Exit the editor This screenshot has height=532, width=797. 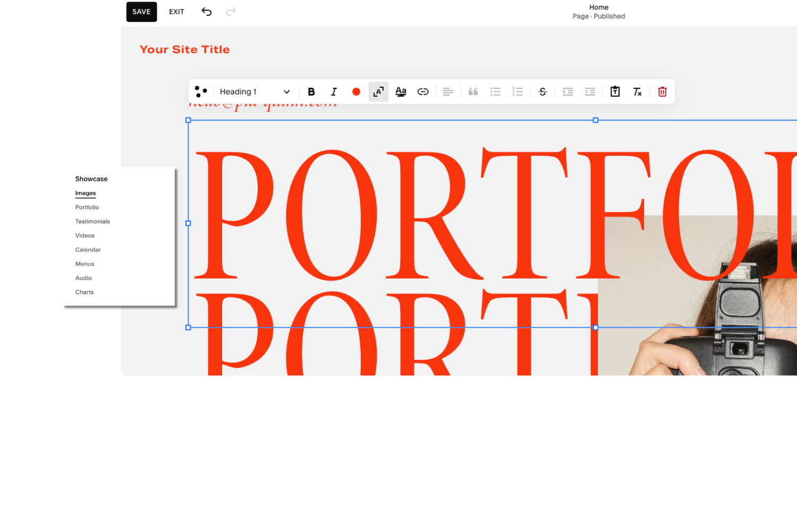click(176, 11)
